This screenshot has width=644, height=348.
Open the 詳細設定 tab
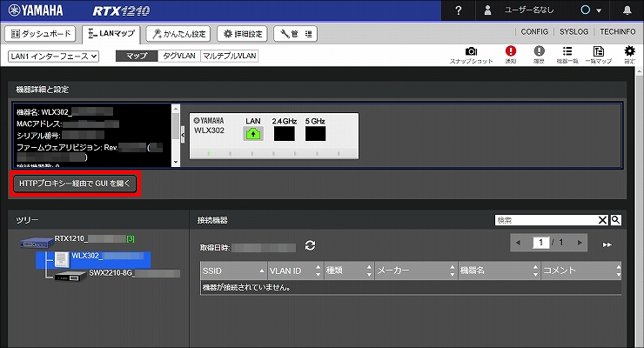242,34
